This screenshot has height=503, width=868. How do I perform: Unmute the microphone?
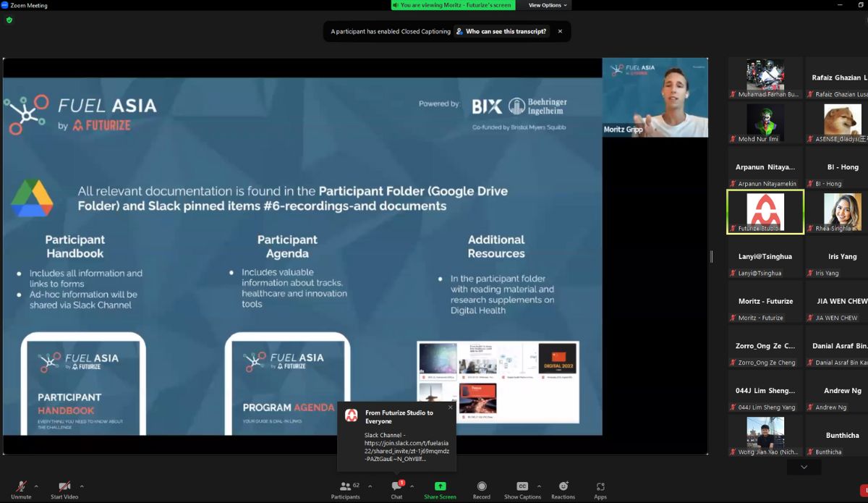click(x=21, y=489)
